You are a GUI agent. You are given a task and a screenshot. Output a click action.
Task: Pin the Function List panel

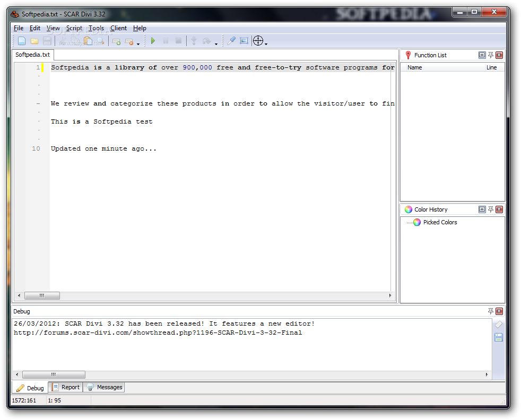click(x=491, y=55)
